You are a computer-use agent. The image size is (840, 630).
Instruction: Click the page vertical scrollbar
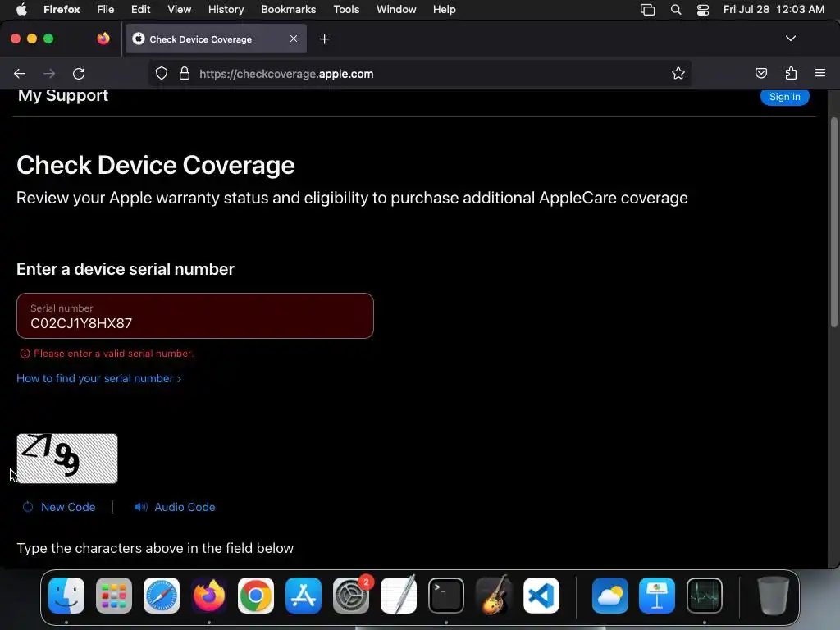point(833,222)
